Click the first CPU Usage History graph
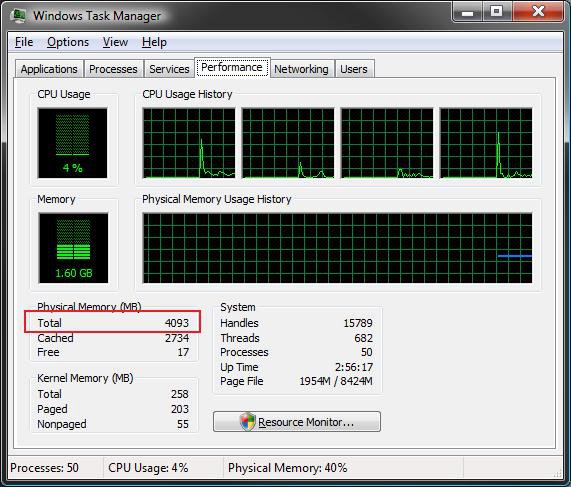This screenshot has height=487, width=571. pos(189,143)
